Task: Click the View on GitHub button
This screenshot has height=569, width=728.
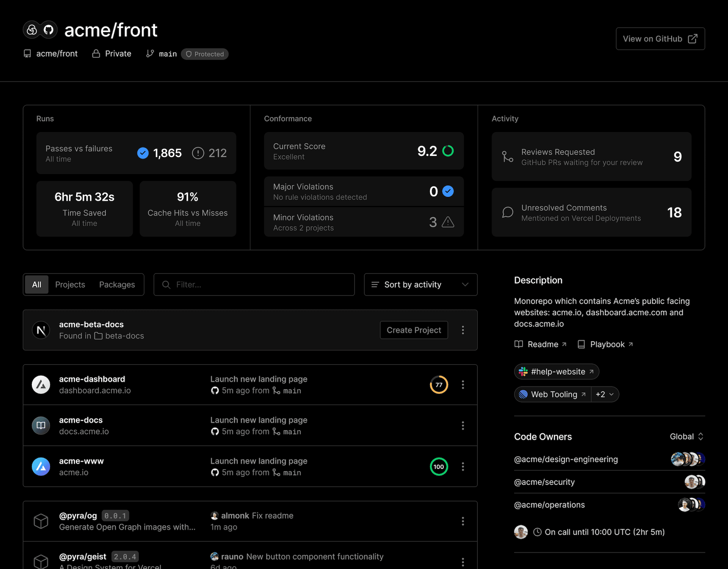Action: tap(660, 39)
